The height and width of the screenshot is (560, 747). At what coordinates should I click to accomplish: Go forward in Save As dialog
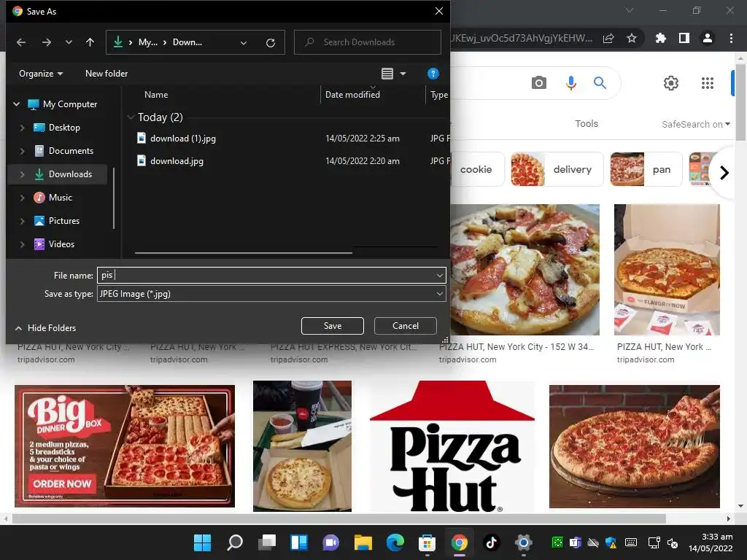click(46, 42)
